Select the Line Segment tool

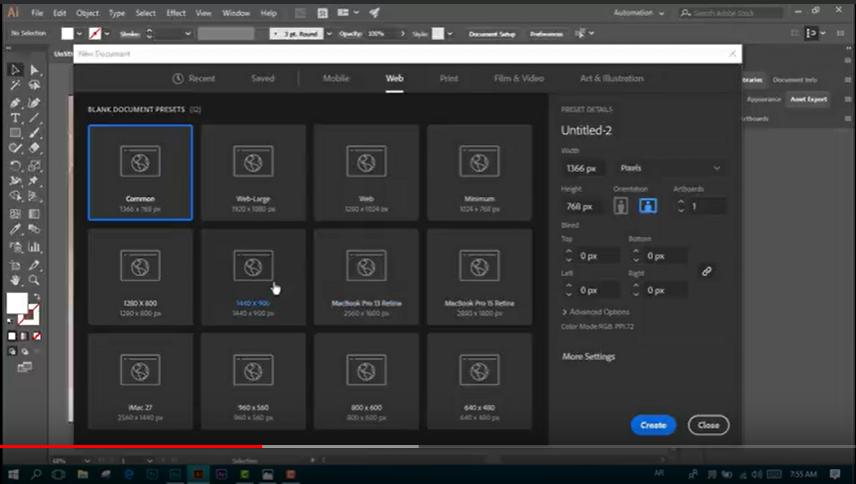pos(34,118)
